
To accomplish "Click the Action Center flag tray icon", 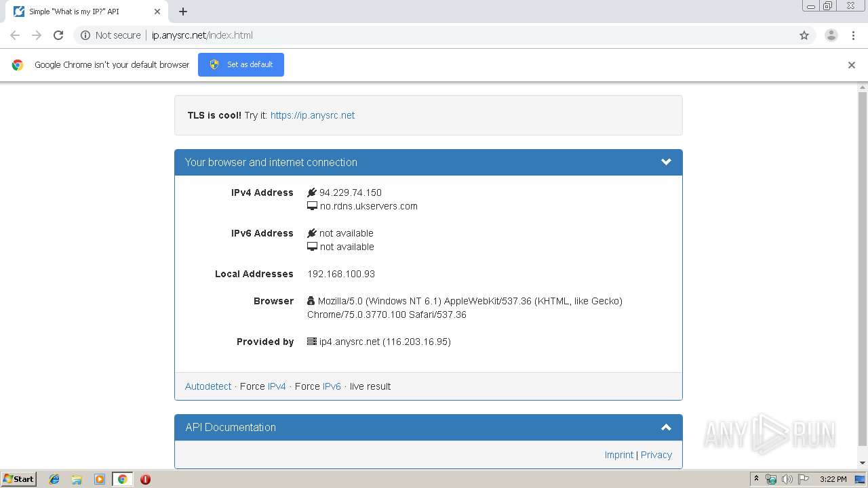I will coord(804,479).
